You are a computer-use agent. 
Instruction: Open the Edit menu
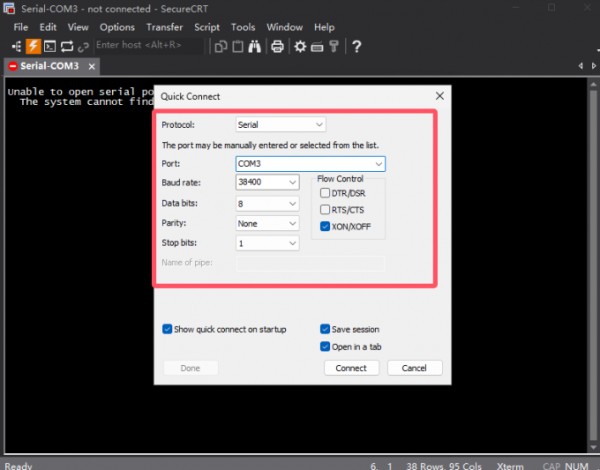tap(48, 27)
